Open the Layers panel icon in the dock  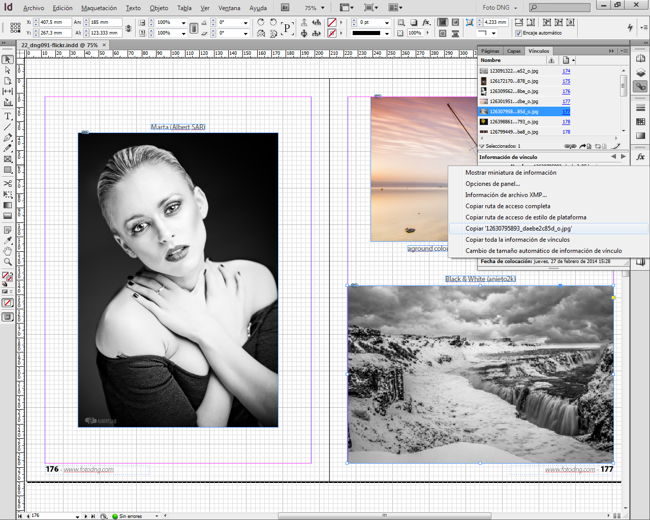pyautogui.click(x=640, y=73)
